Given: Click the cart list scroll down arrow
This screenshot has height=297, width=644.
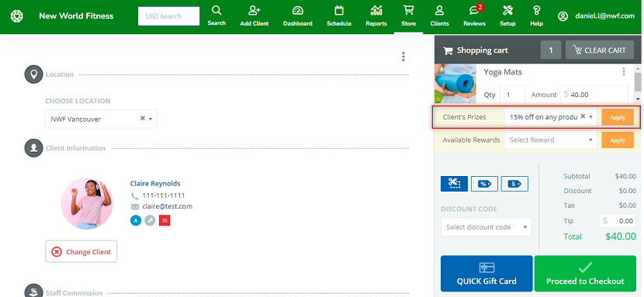Looking at the screenshot, I should click(x=638, y=98).
